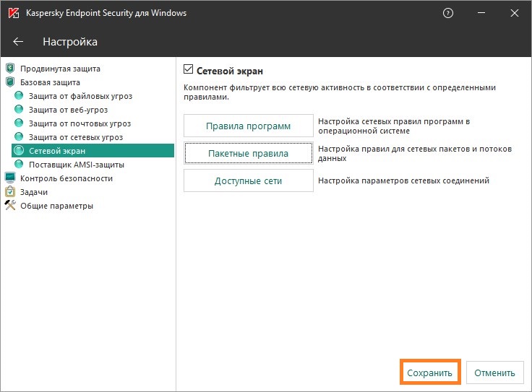Click the Продвинутая защита shield icon
This screenshot has height=392, width=532.
pyautogui.click(x=10, y=69)
